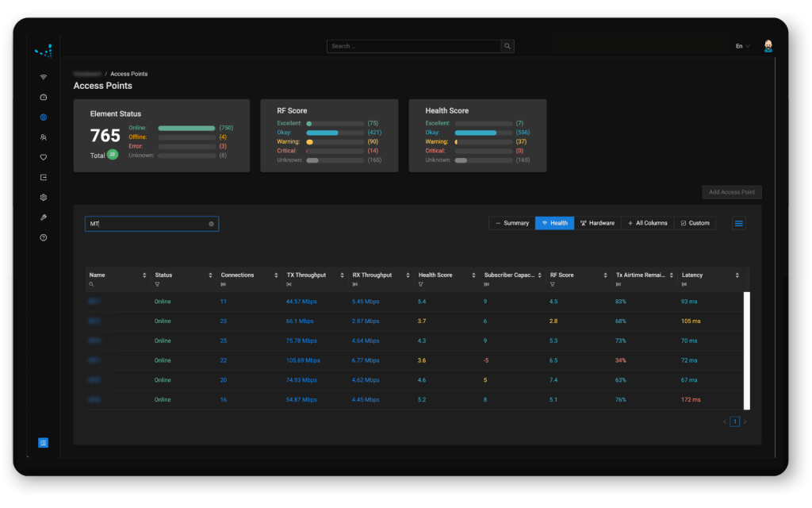Select the Custom columns checkbox view
812x508 pixels.
click(695, 223)
